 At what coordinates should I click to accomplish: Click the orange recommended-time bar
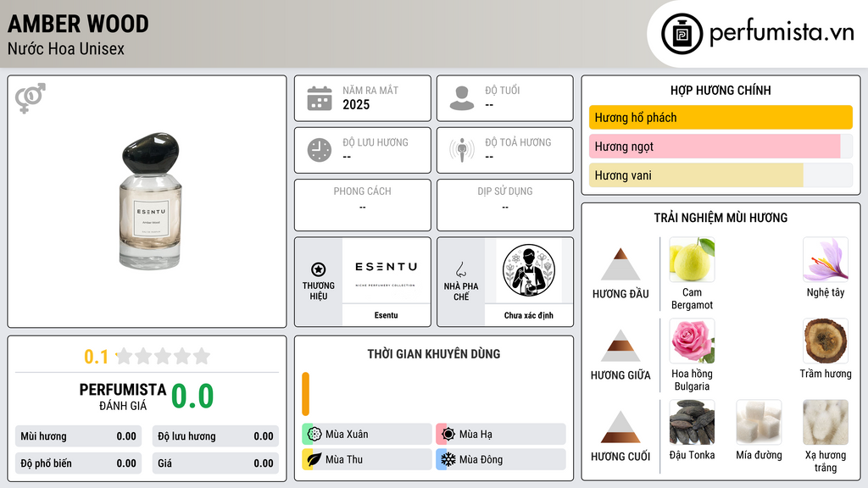coord(305,394)
